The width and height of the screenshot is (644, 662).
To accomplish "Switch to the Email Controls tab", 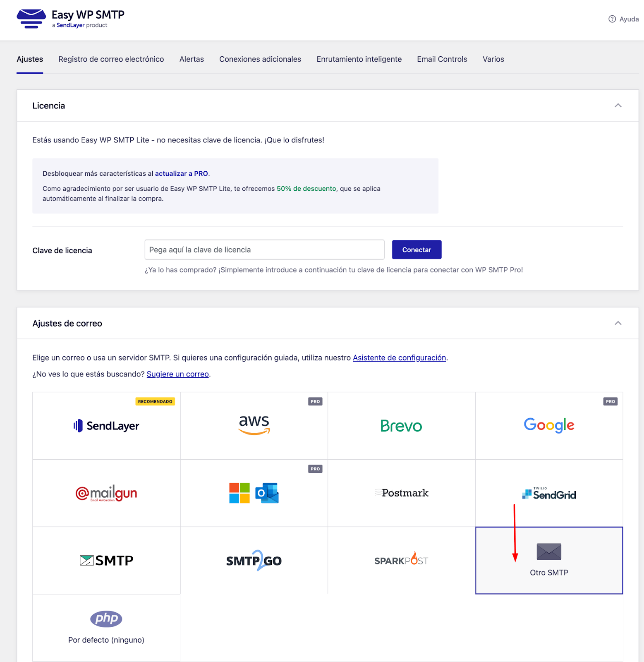I will pyautogui.click(x=442, y=59).
